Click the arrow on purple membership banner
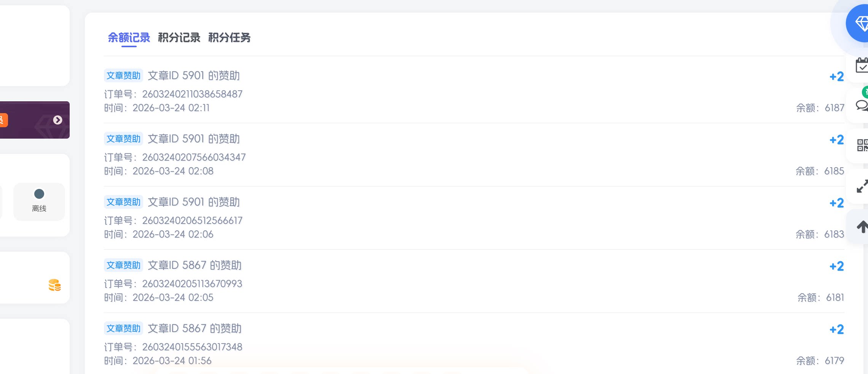Image resolution: width=868 pixels, height=374 pixels. pyautogui.click(x=57, y=120)
